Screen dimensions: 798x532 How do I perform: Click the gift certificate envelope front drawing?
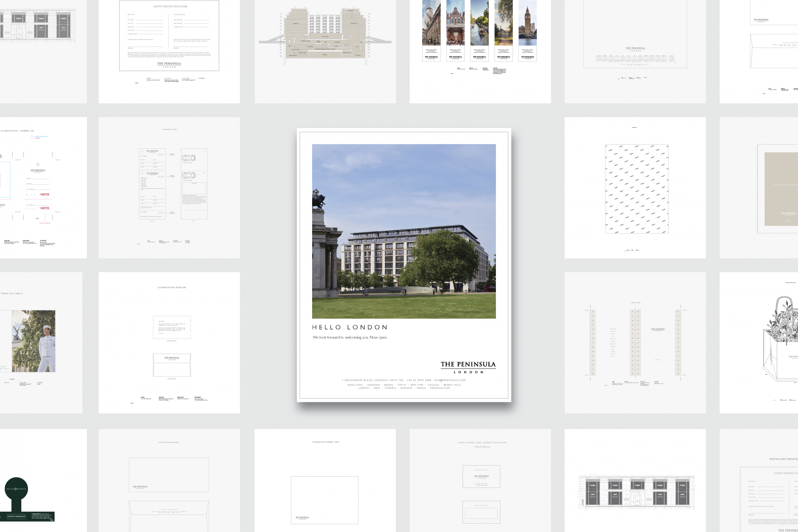pos(169,475)
